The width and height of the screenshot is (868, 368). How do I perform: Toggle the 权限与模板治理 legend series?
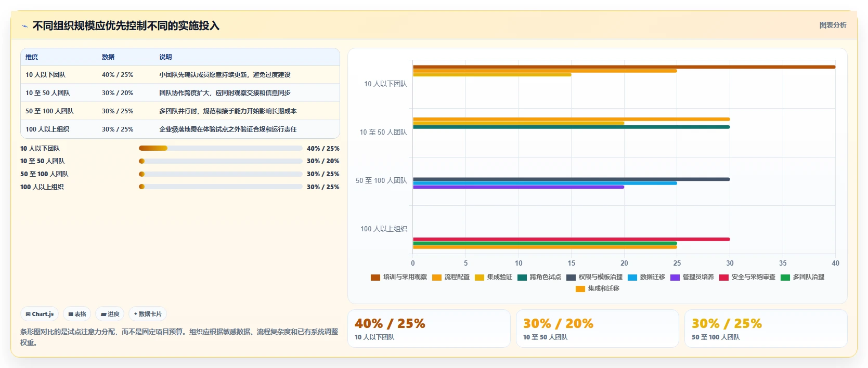point(594,277)
